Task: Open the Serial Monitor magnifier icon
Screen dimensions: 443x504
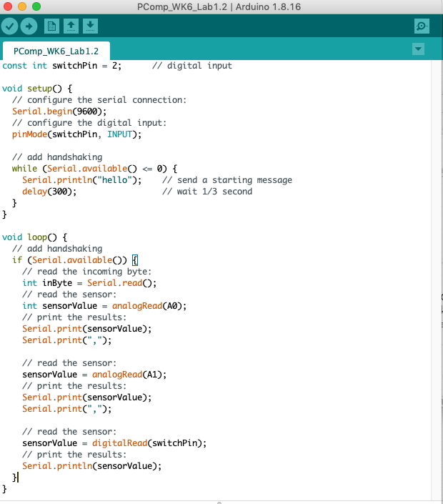Action: [422, 26]
